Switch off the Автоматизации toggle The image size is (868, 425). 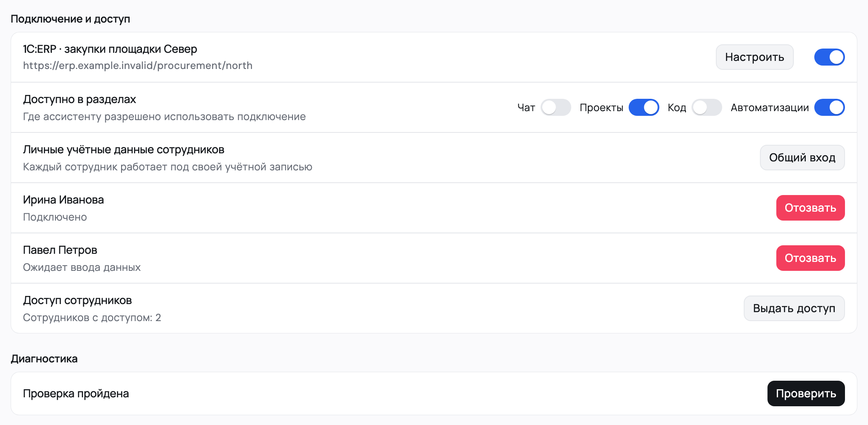click(x=829, y=107)
